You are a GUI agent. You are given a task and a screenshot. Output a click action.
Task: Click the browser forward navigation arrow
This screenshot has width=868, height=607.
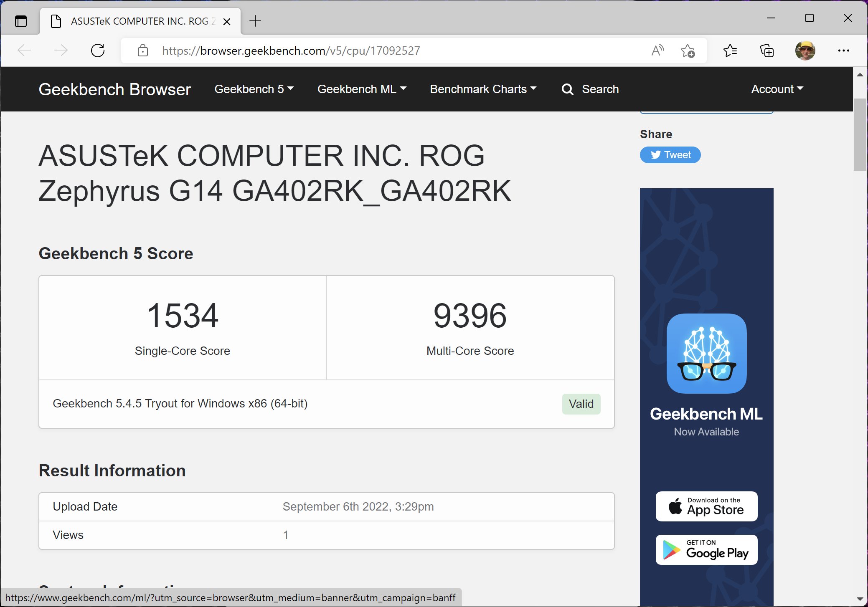60,51
